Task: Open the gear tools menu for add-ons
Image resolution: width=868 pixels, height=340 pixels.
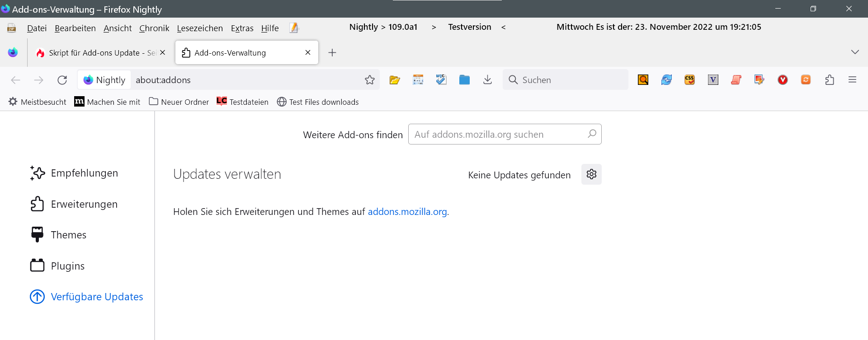Action: pos(591,174)
